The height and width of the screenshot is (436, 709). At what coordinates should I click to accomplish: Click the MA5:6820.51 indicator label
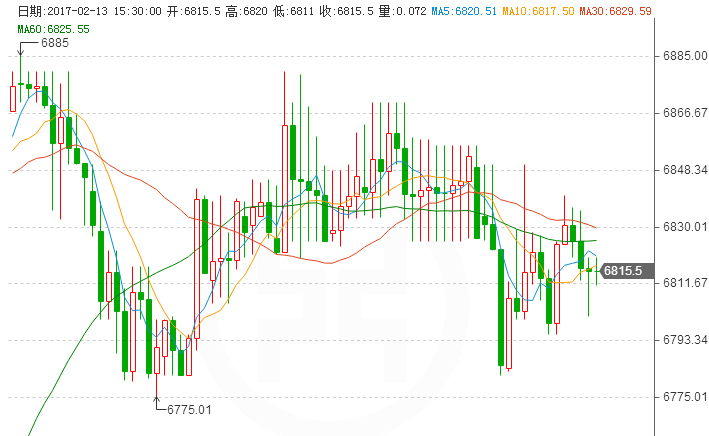(464, 11)
